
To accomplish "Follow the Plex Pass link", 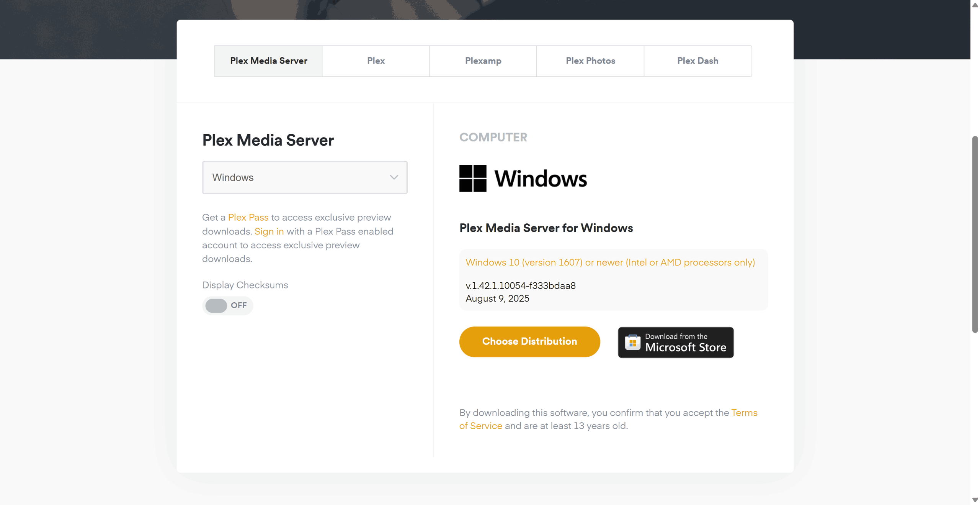I will (248, 217).
